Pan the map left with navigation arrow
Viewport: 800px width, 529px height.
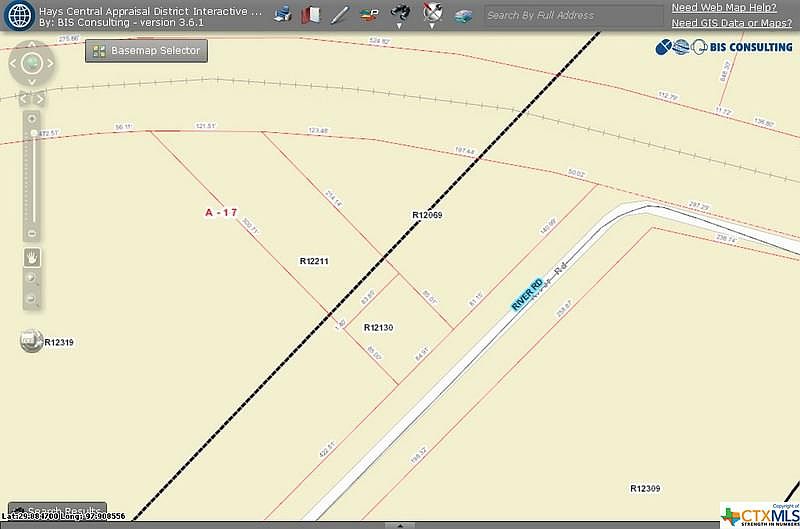13,64
